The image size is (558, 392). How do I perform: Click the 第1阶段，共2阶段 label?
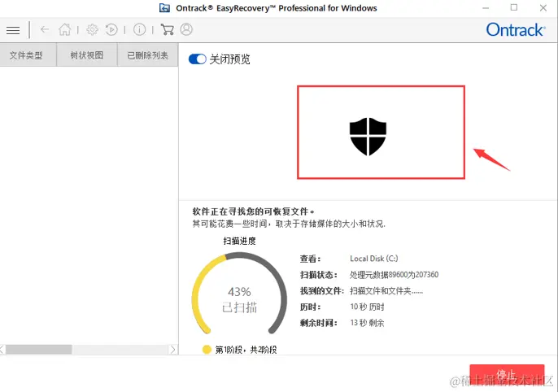click(246, 350)
